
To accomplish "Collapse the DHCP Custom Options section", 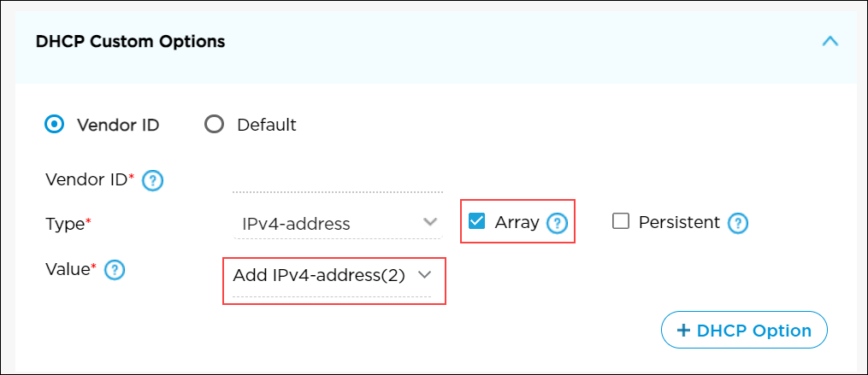I will tap(830, 41).
